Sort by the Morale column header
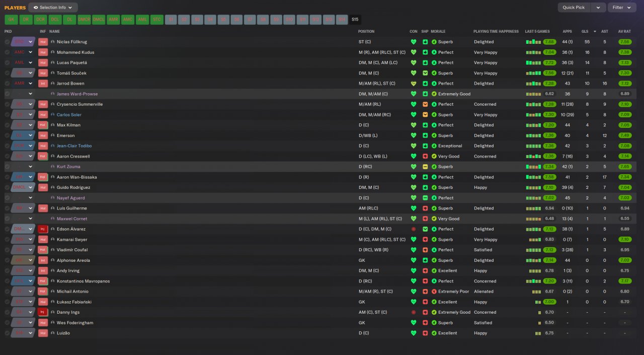Screen dimensions: 644x355 pyautogui.click(x=438, y=31)
